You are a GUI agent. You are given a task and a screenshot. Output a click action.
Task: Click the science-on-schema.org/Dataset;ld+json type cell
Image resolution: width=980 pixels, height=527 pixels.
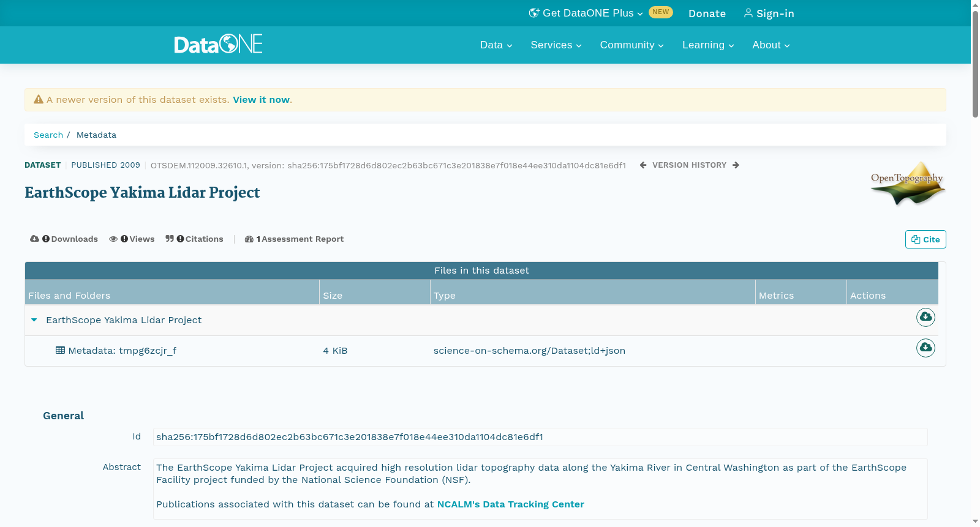click(x=529, y=351)
